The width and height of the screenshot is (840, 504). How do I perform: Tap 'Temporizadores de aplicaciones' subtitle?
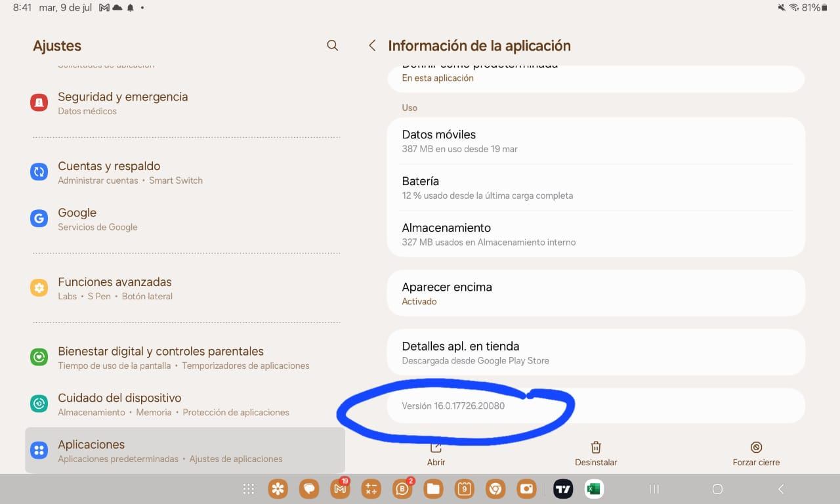click(x=245, y=366)
